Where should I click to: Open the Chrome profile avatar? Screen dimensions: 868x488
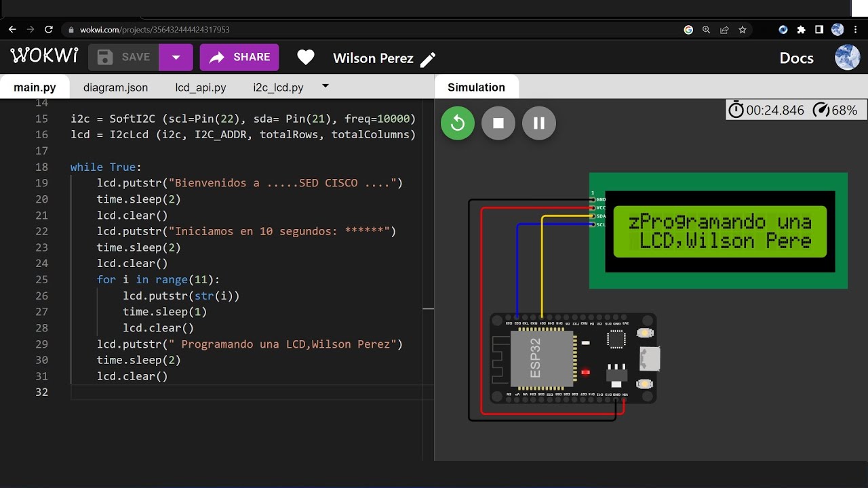837,30
